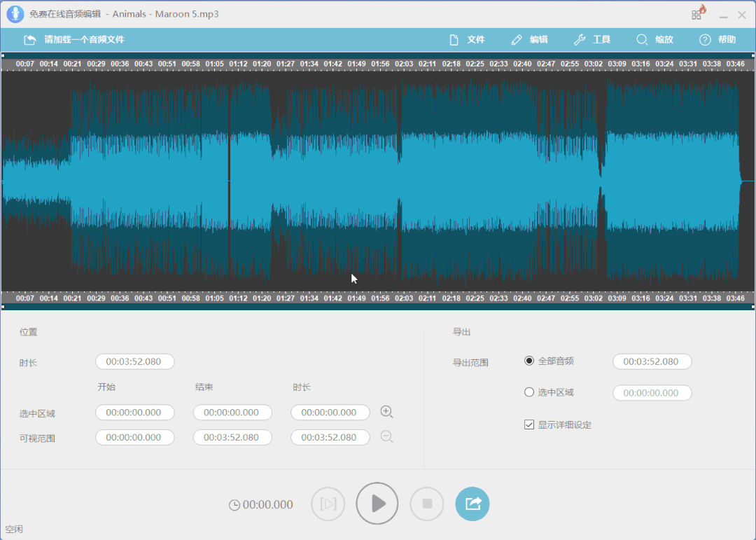This screenshot has width=756, height=540.
Task: Uncheck 显示详细设定 checkbox
Action: pyautogui.click(x=529, y=424)
